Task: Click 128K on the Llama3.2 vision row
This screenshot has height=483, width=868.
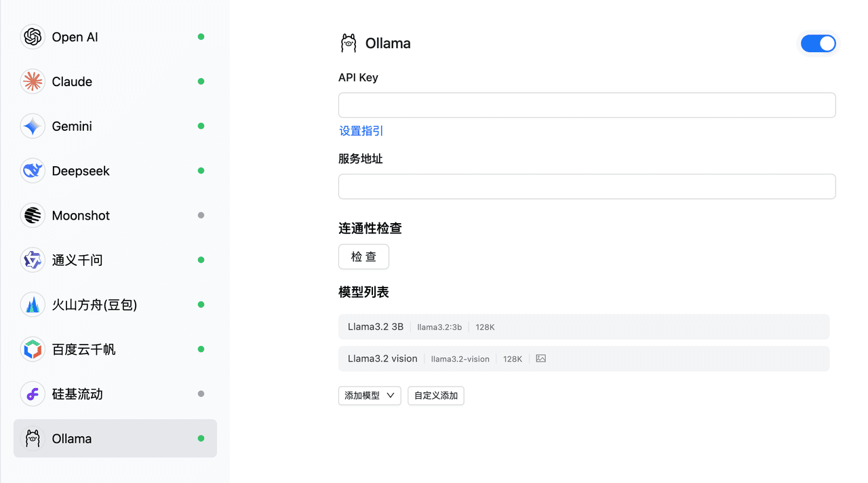Action: click(513, 359)
